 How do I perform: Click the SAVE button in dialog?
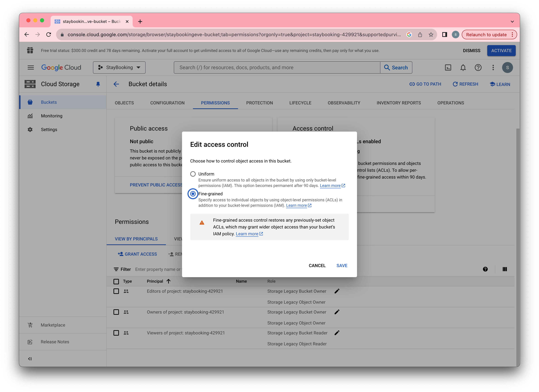pos(342,265)
